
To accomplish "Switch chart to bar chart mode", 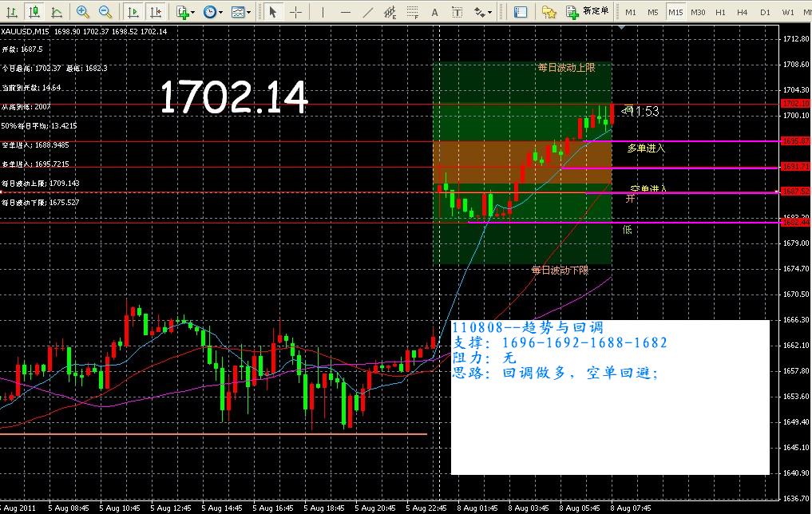I will (10, 12).
